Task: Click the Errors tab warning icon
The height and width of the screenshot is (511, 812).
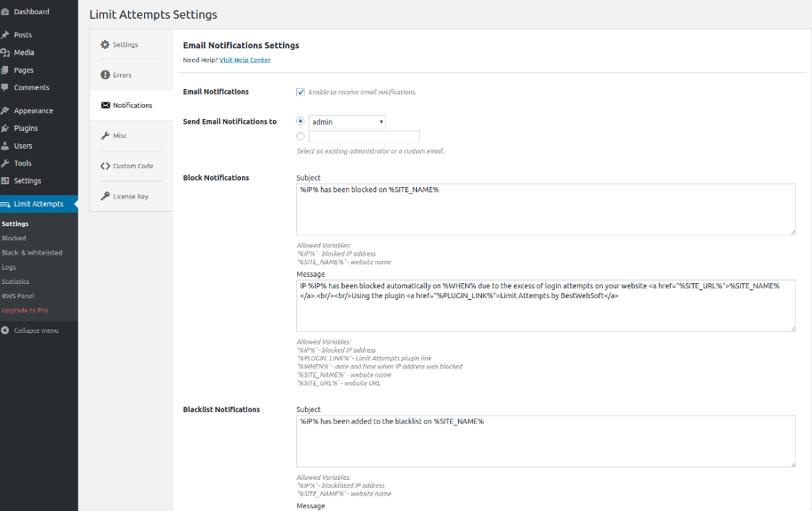Action: 105,75
